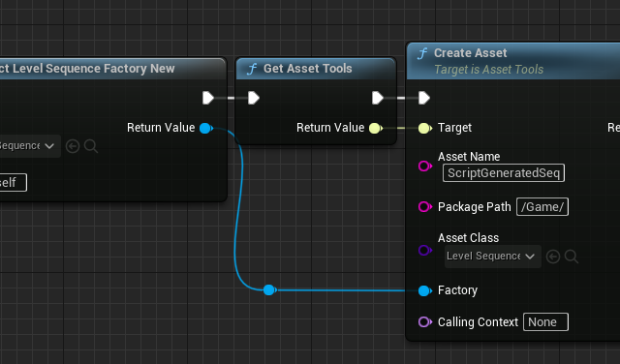
Task: Click the Target pin on Create Asset
Action: [425, 128]
